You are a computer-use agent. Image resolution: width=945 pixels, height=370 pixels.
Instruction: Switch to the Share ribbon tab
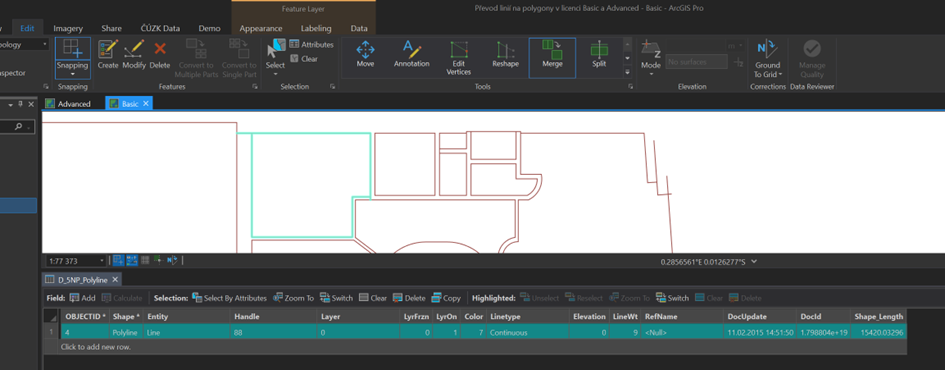tap(111, 28)
